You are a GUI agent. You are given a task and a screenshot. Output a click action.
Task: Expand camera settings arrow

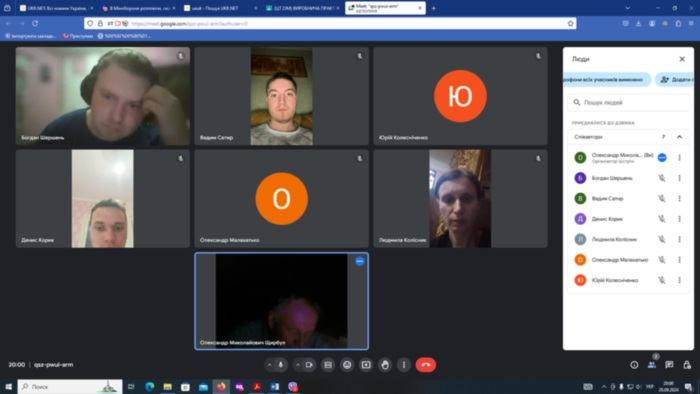coord(298,365)
